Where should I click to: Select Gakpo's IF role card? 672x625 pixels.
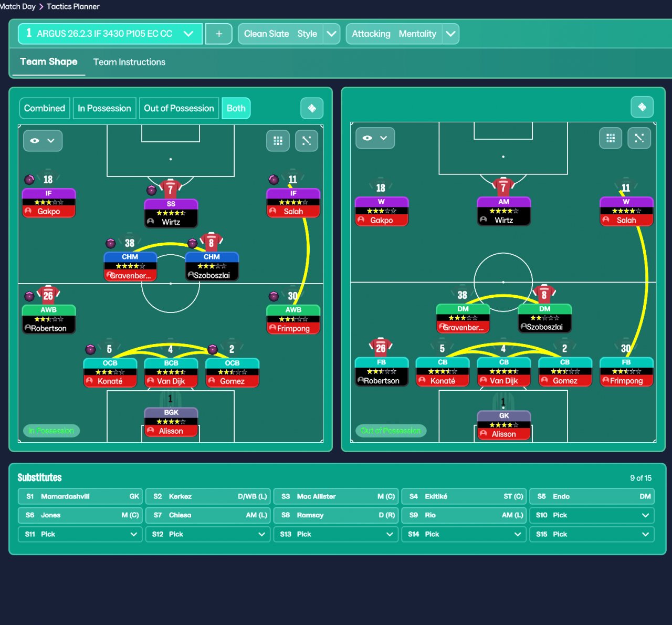click(x=49, y=203)
